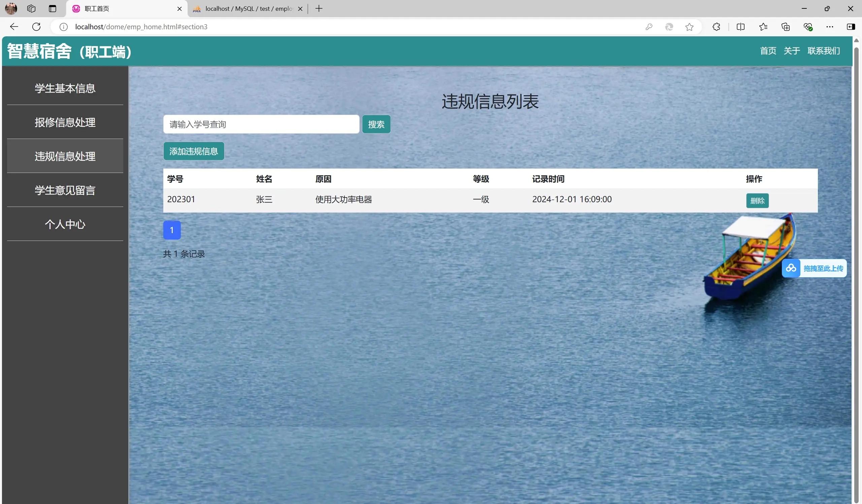This screenshot has height=504, width=862.
Task: Open a new tab with plus button
Action: pos(319,8)
